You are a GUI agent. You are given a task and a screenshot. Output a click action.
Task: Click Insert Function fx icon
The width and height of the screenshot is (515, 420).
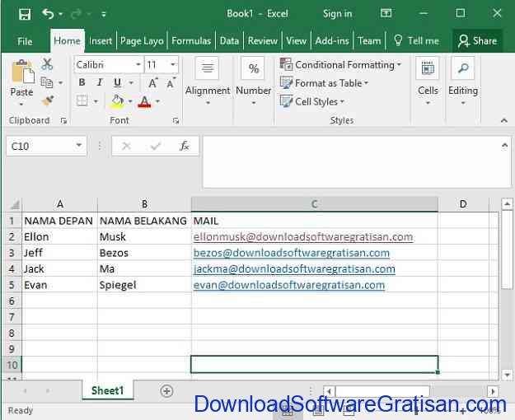pos(185,146)
